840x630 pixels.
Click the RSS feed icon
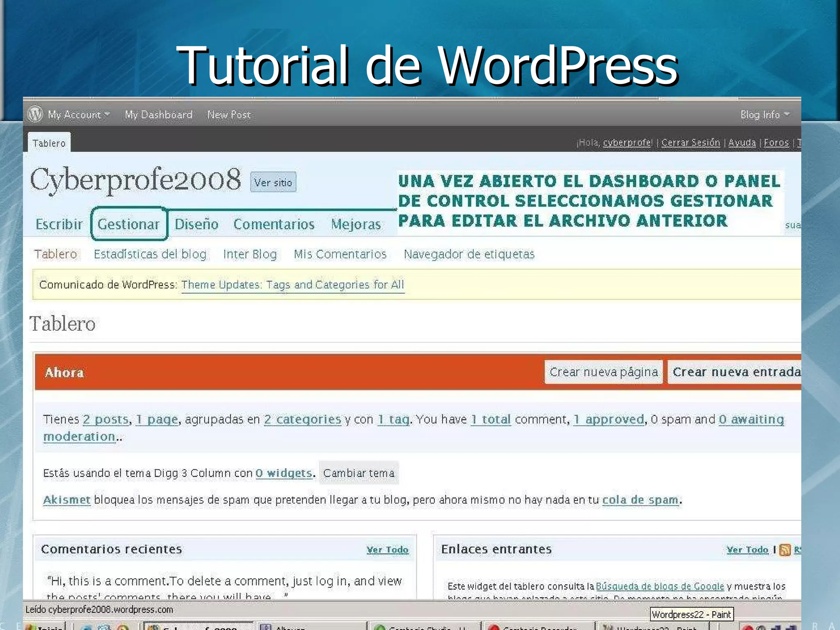point(785,550)
